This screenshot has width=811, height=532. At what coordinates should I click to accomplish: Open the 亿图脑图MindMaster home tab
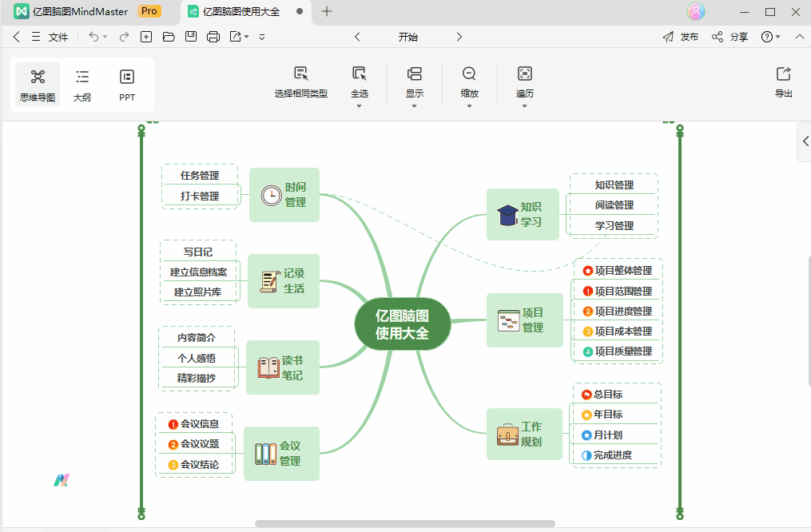point(71,11)
